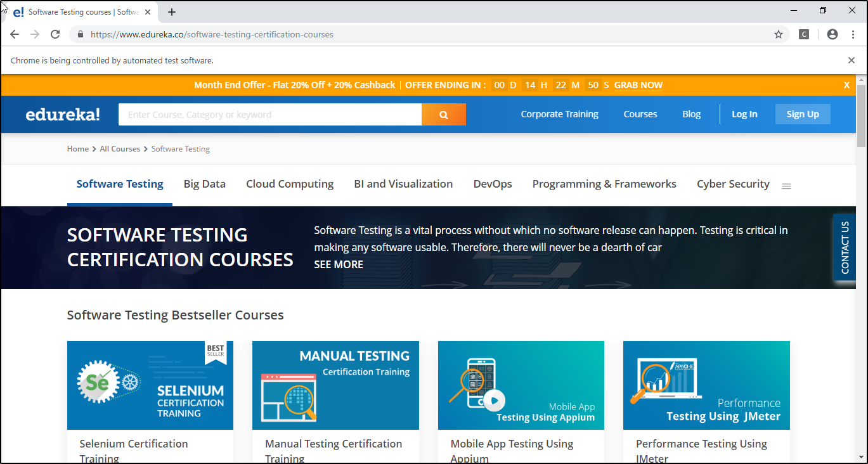Expand more categories via hamburger icon

pos(786,186)
